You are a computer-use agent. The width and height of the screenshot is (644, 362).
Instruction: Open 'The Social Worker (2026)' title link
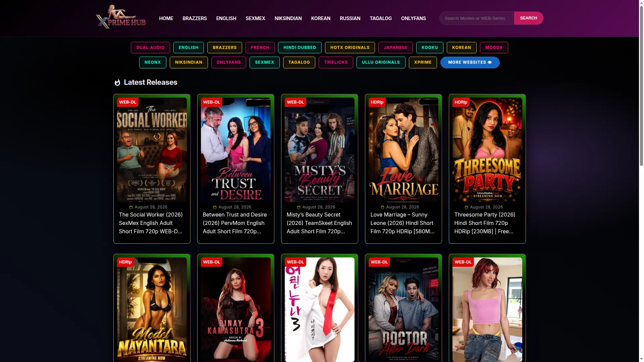point(151,223)
